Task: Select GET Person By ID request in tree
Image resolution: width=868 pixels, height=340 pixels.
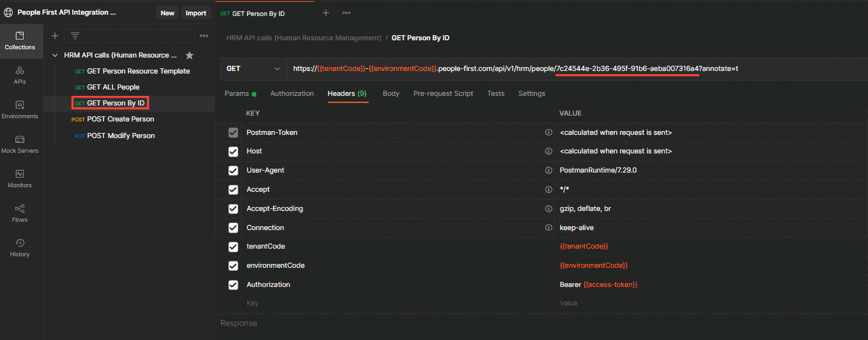Action: 110,104
